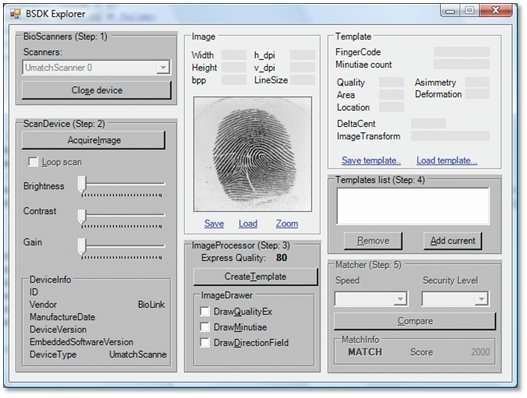Click the Save template link
527x398 pixels.
pos(371,160)
